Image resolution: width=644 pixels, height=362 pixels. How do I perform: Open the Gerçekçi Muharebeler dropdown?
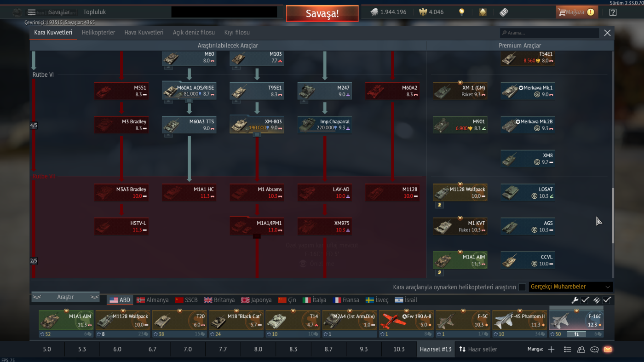(571, 287)
